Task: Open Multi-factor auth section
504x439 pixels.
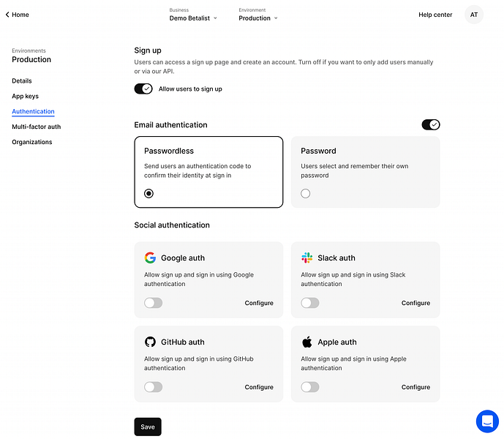Action: (x=37, y=127)
